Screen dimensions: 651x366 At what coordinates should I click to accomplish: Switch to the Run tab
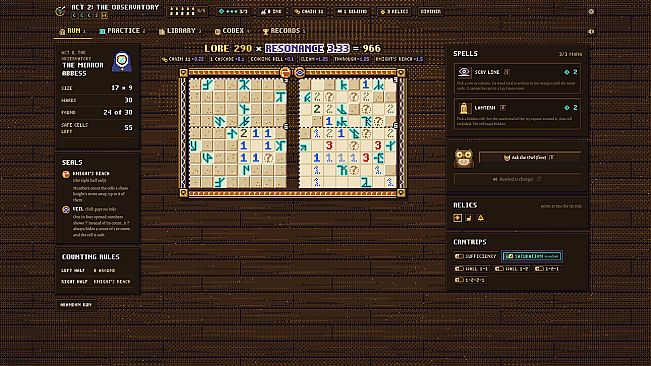pos(73,31)
